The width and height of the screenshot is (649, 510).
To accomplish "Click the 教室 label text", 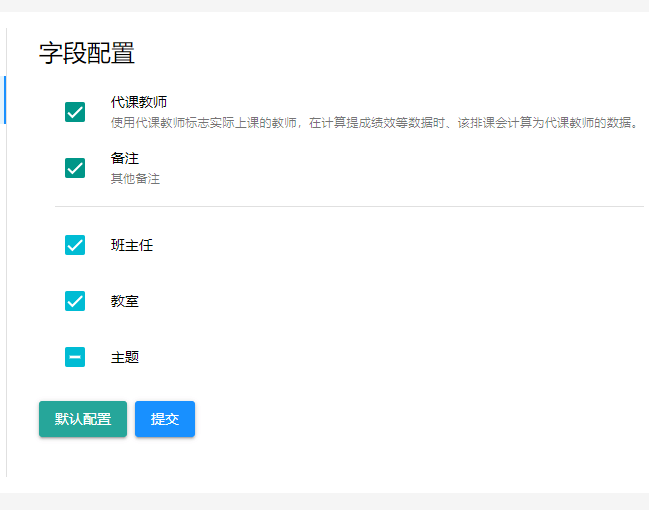I will tap(125, 301).
